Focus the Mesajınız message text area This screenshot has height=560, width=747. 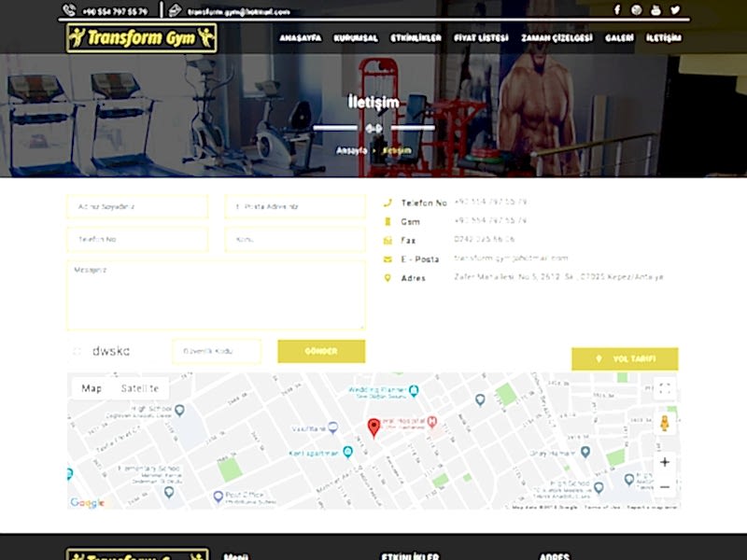216,295
